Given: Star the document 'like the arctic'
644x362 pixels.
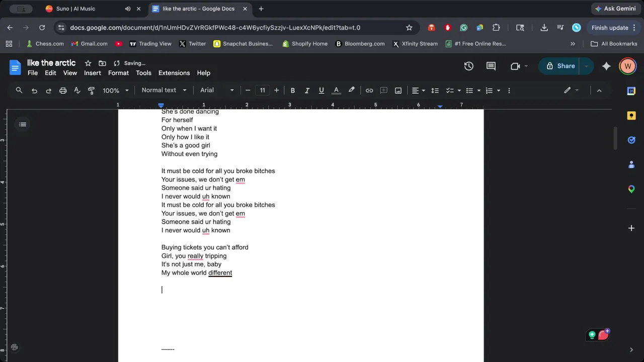Looking at the screenshot, I should pos(88,63).
